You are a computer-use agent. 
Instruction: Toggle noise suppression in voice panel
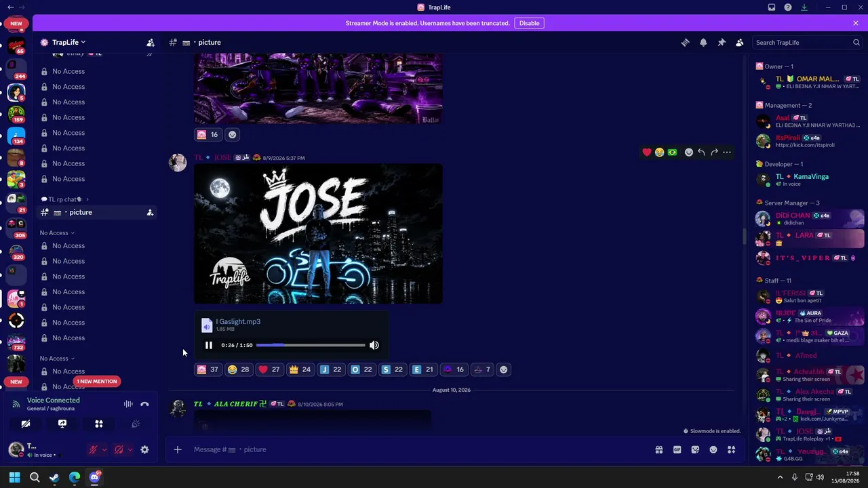click(128, 404)
